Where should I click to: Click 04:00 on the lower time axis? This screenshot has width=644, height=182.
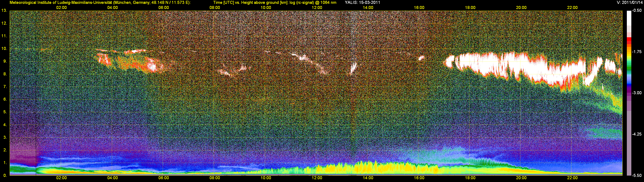(112, 178)
